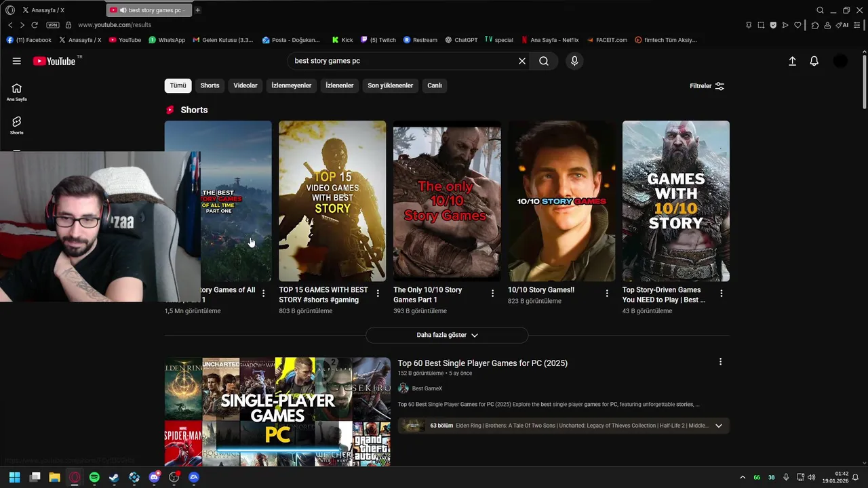This screenshot has height=488, width=868.
Task: Open a new browser tab with plus
Action: [x=197, y=10]
